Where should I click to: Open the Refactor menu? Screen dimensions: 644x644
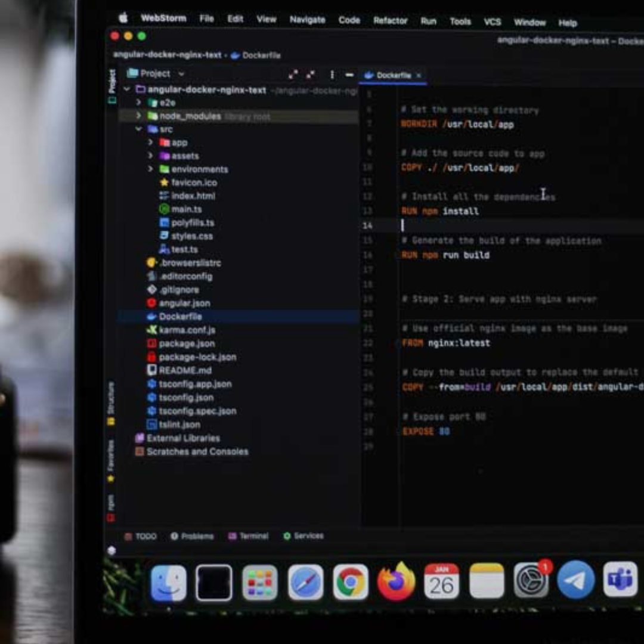click(x=390, y=20)
